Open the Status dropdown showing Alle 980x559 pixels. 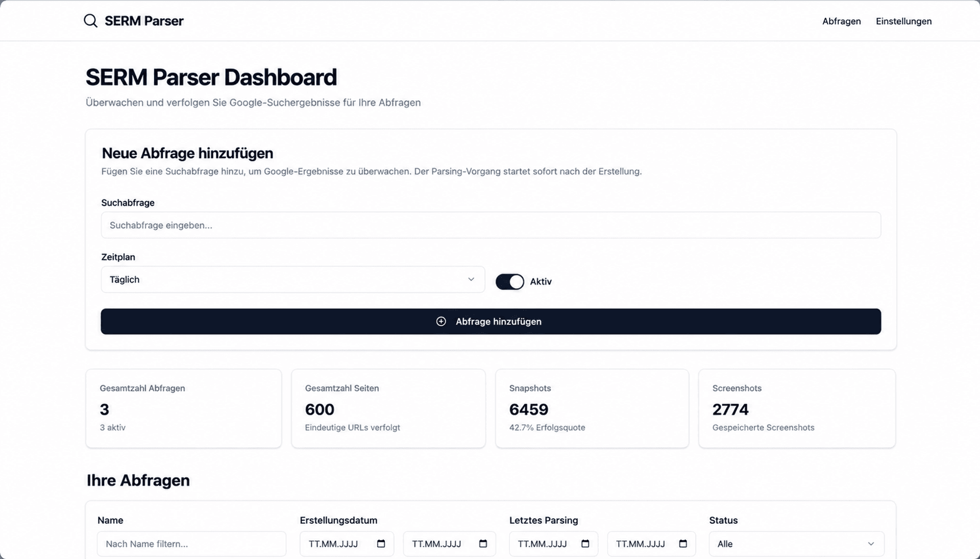click(x=796, y=544)
